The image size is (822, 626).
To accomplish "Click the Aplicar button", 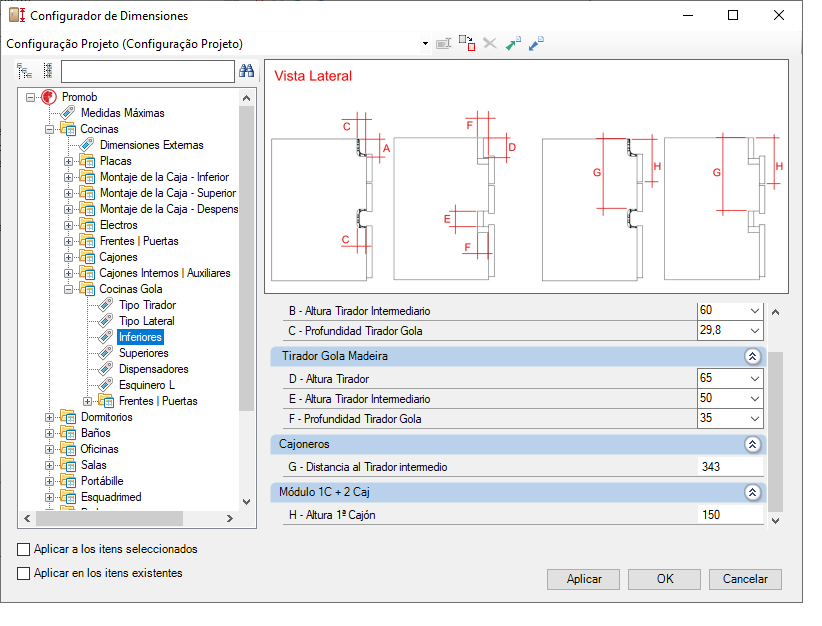I will (583, 579).
